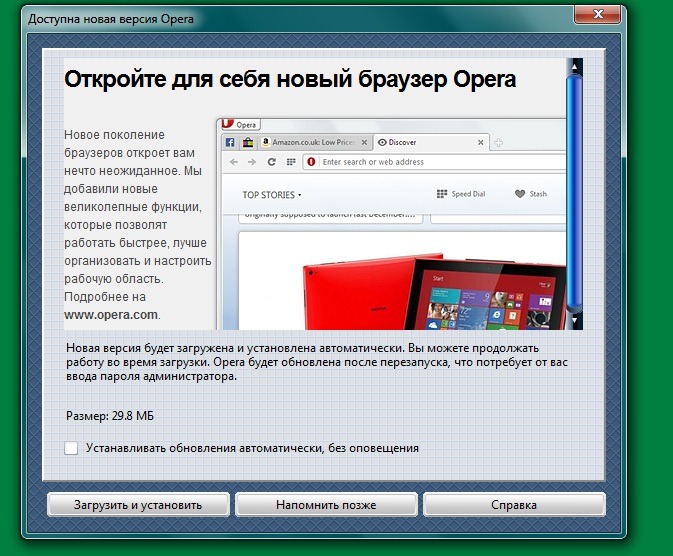This screenshot has width=673, height=556.
Task: Open Stash with heart icon
Action: pos(531,194)
